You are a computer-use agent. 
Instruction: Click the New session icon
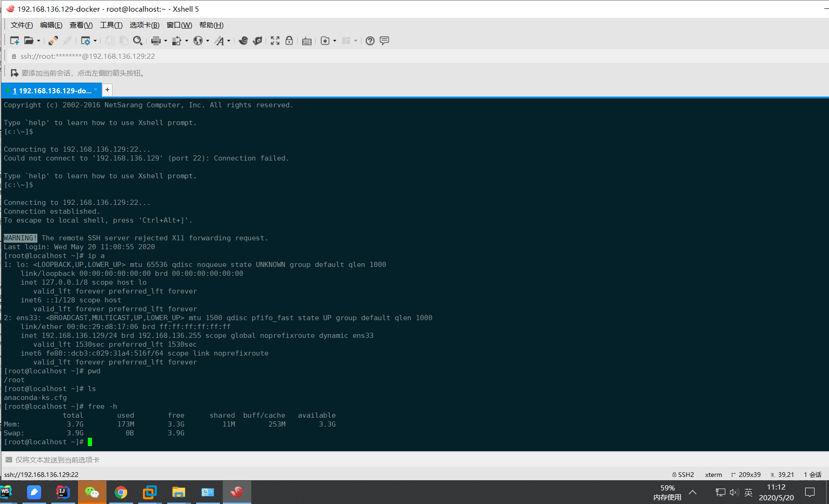(x=14, y=41)
